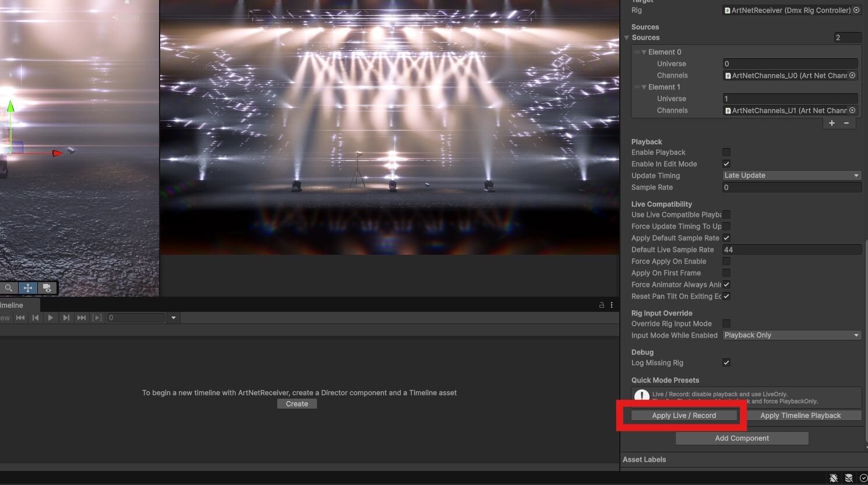868x485 pixels.
Task: Toggle the Timeline play range icon
Action: coord(97,318)
